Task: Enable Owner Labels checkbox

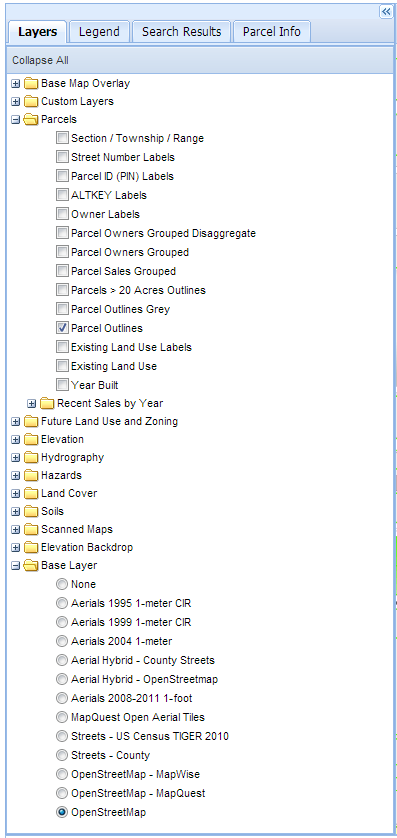Action: (63, 214)
